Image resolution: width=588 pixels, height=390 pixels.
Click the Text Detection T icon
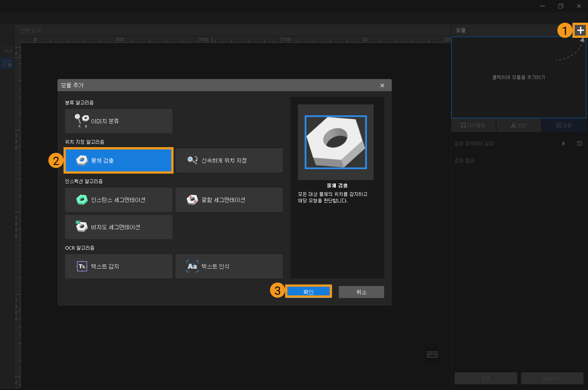(x=82, y=266)
